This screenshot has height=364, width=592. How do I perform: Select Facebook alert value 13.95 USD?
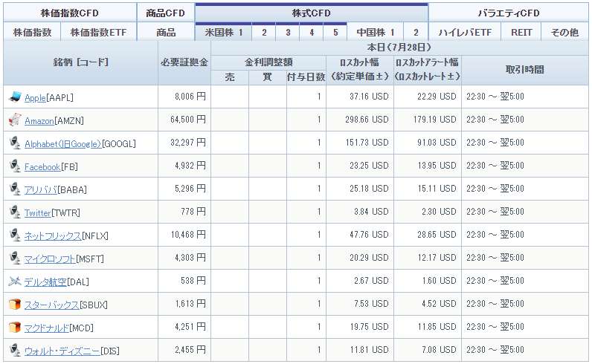pos(437,166)
